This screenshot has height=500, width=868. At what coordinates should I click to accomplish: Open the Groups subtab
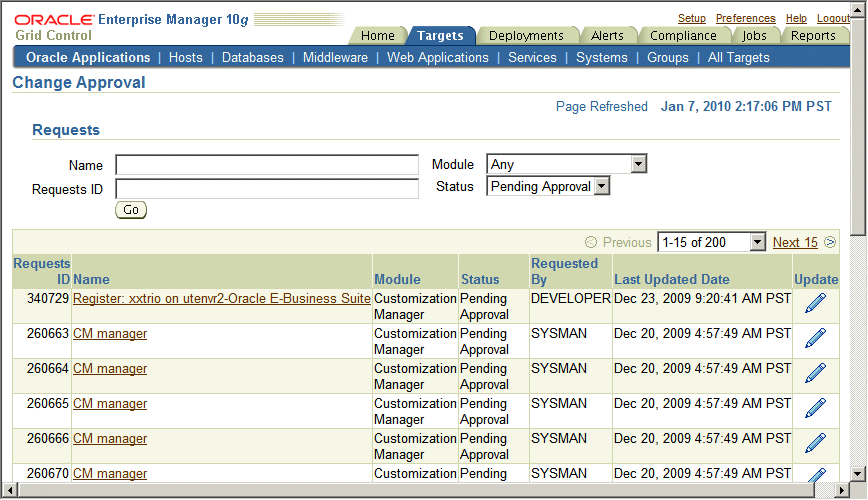[x=668, y=58]
